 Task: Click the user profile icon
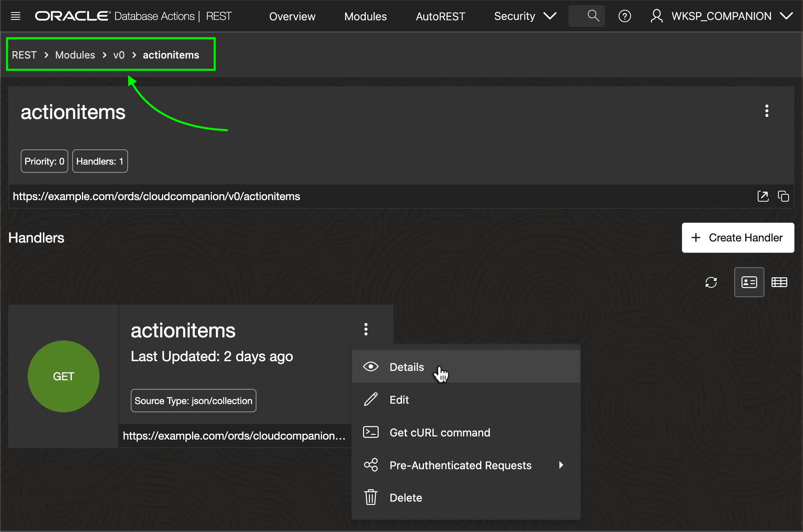click(x=657, y=16)
